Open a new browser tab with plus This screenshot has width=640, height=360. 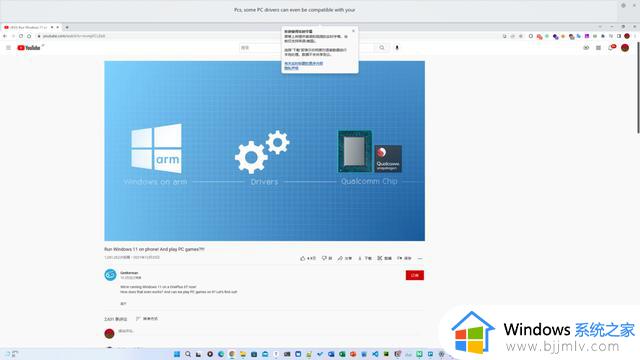(67, 27)
